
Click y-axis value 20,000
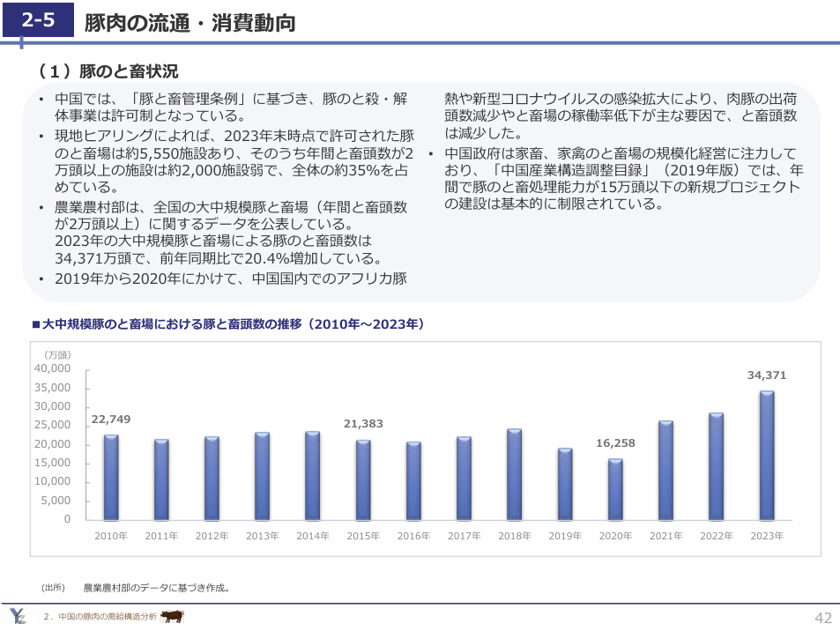(x=53, y=444)
